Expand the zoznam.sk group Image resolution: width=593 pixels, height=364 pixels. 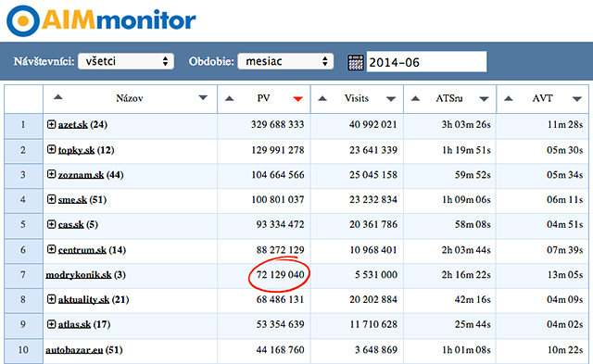click(52, 174)
